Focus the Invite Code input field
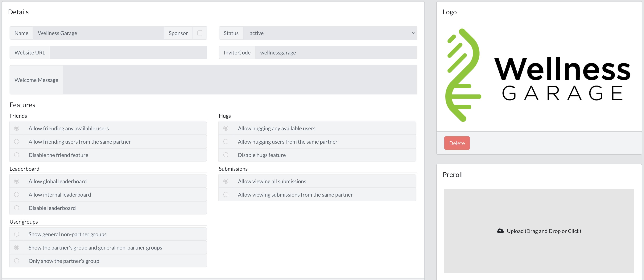 click(336, 52)
